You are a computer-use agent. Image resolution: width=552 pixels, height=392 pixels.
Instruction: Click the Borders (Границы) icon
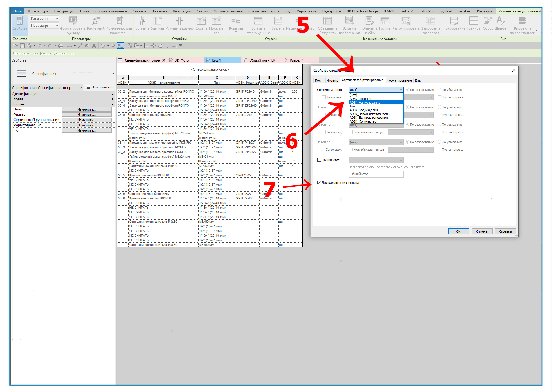coord(474,21)
